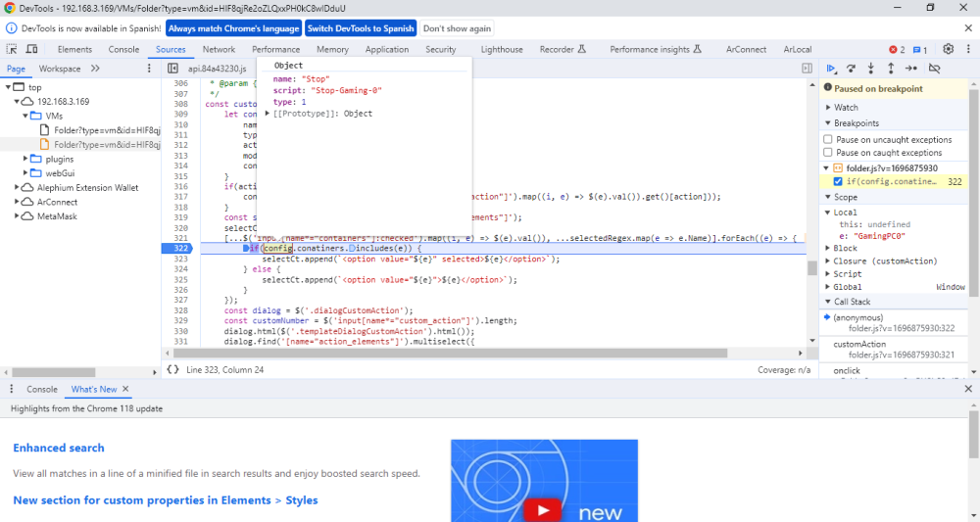
Task: Pretty print the source file
Action: (173, 369)
